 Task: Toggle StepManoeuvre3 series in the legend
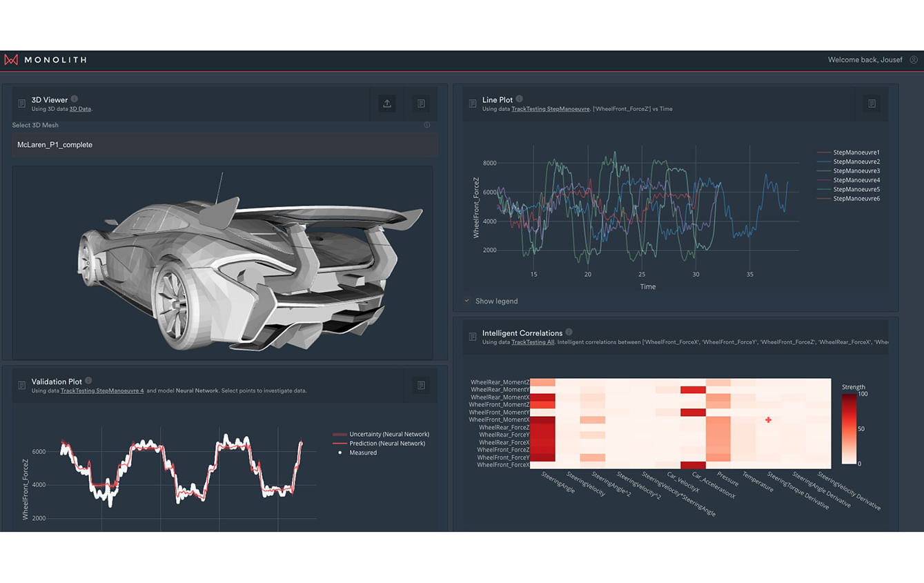click(x=856, y=171)
